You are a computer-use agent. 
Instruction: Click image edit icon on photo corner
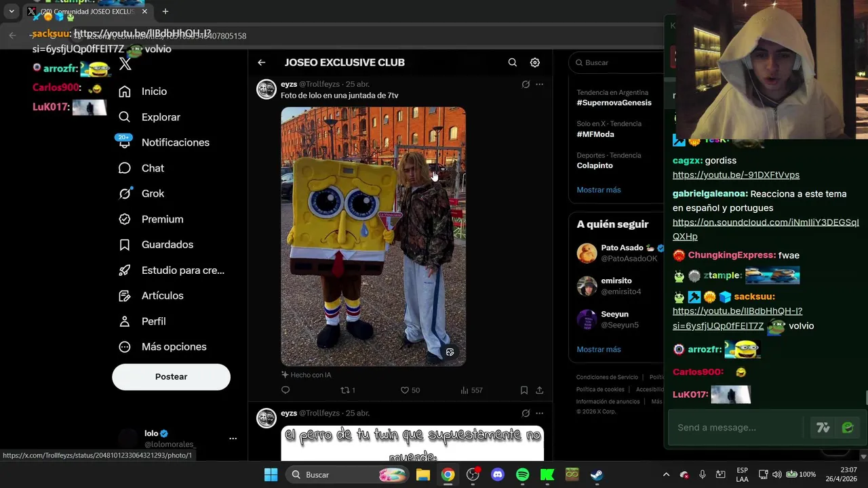450,352
